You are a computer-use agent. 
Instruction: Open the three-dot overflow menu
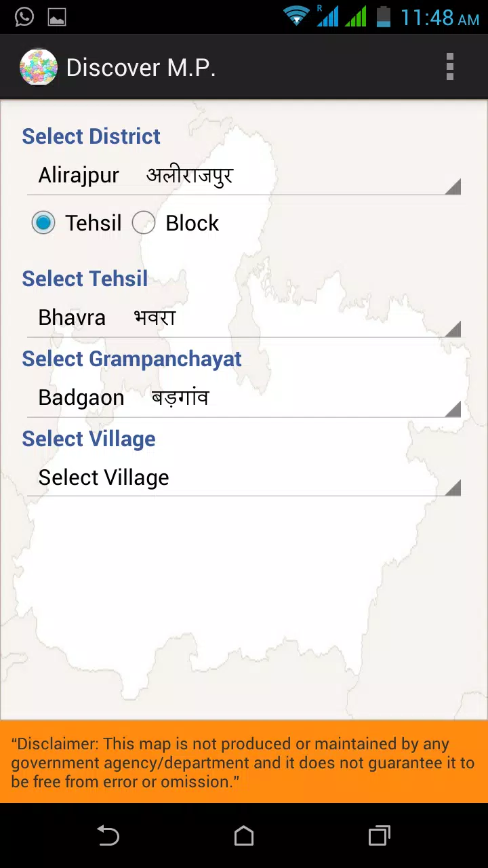click(x=449, y=67)
